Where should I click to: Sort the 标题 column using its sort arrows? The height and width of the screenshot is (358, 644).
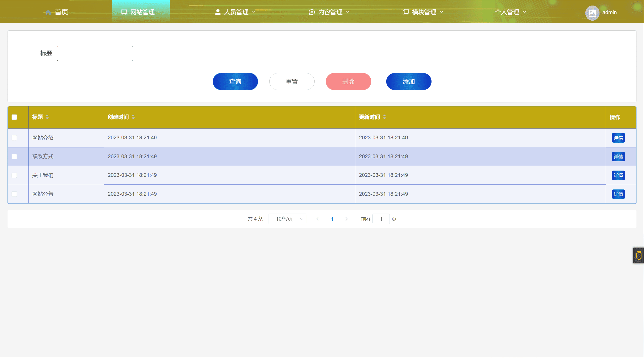coord(47,117)
